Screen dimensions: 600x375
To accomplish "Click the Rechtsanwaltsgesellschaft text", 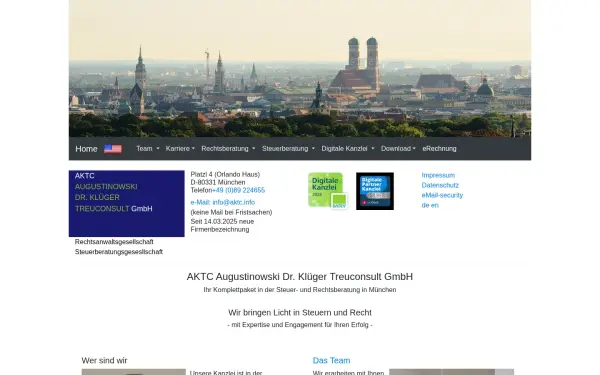I will click(x=114, y=242).
